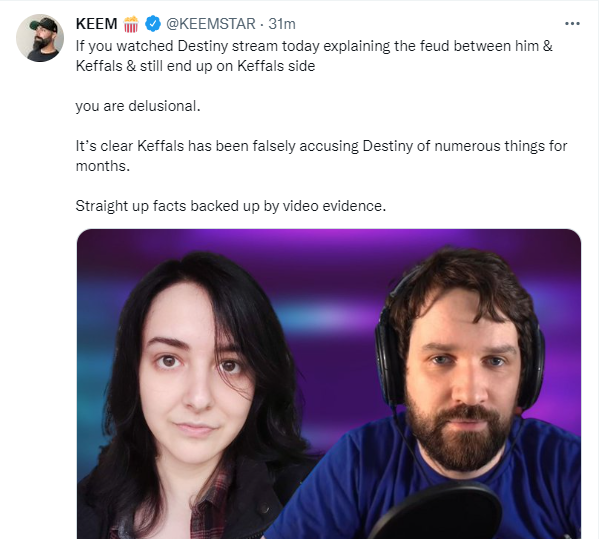Viewport: 604px width, 539px height.
Task: Open the tweet's three-dot more options menu
Action: (572, 24)
